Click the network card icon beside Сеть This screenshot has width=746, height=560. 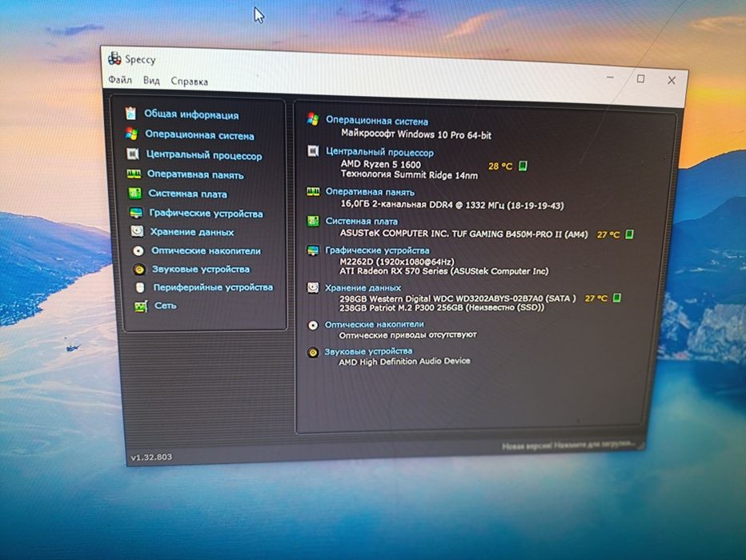coord(141,306)
